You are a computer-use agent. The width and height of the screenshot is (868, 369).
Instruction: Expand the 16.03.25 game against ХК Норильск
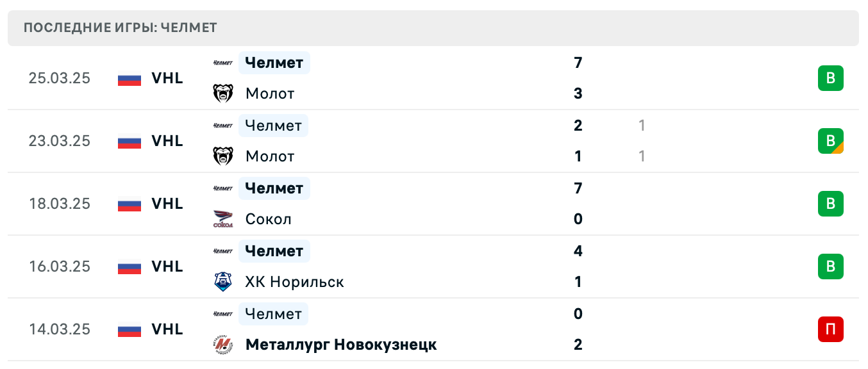449,266
